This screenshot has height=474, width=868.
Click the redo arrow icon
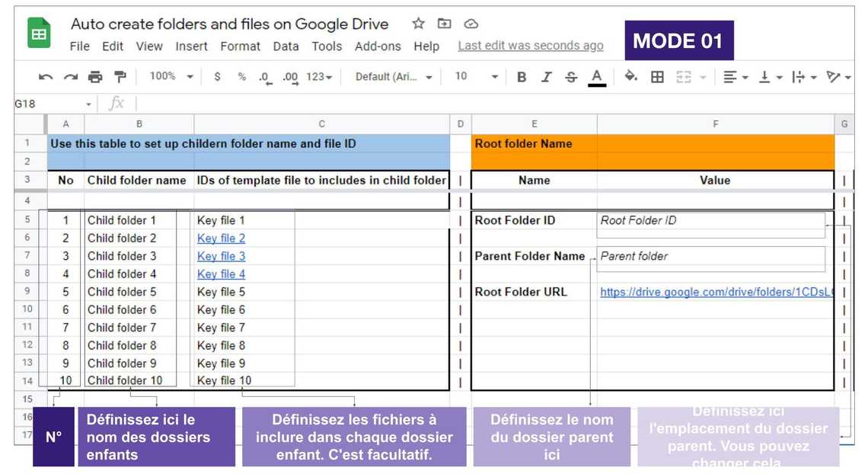click(70, 77)
